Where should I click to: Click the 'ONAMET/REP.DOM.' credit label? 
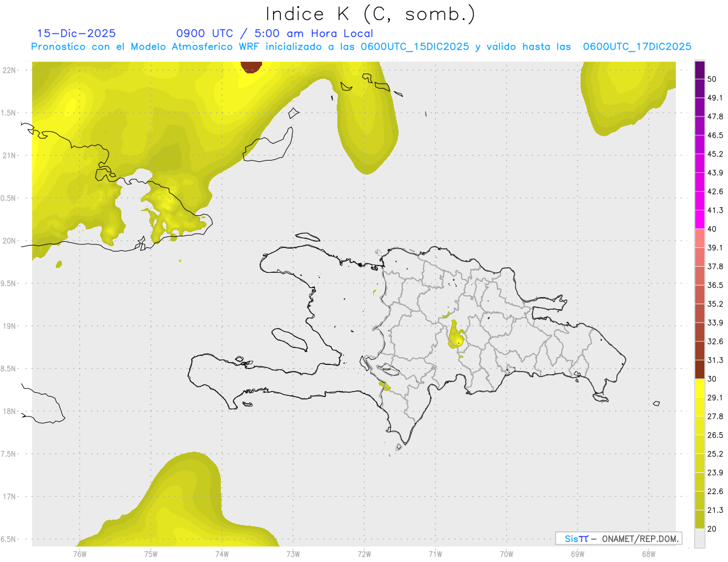pos(641,538)
